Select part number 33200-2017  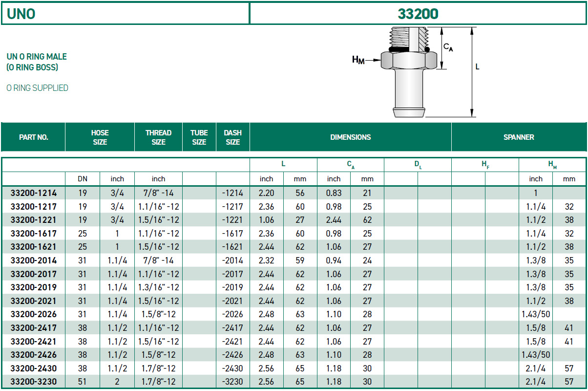[x=33, y=274]
